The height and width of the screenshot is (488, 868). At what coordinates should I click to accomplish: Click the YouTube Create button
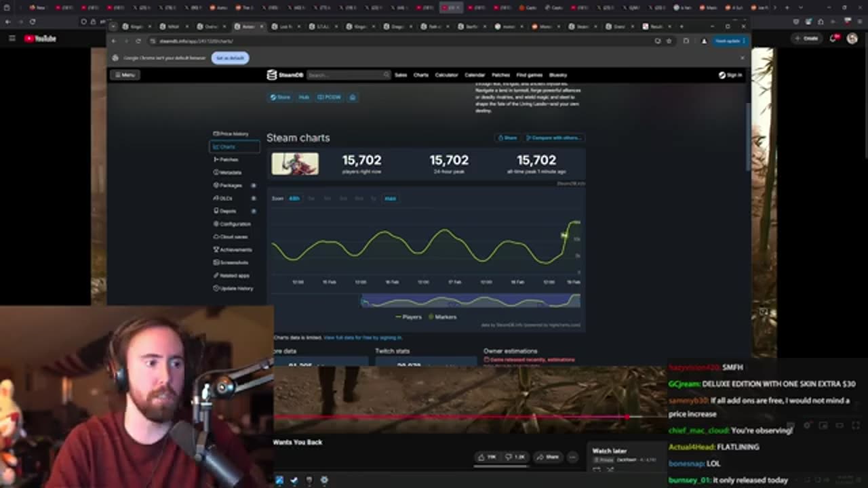(x=808, y=39)
